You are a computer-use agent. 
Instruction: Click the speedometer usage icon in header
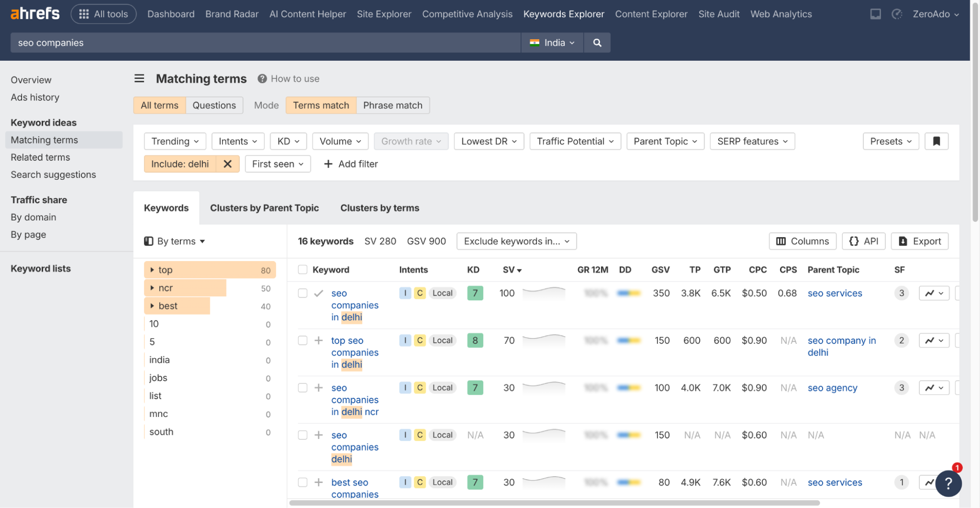tap(897, 14)
